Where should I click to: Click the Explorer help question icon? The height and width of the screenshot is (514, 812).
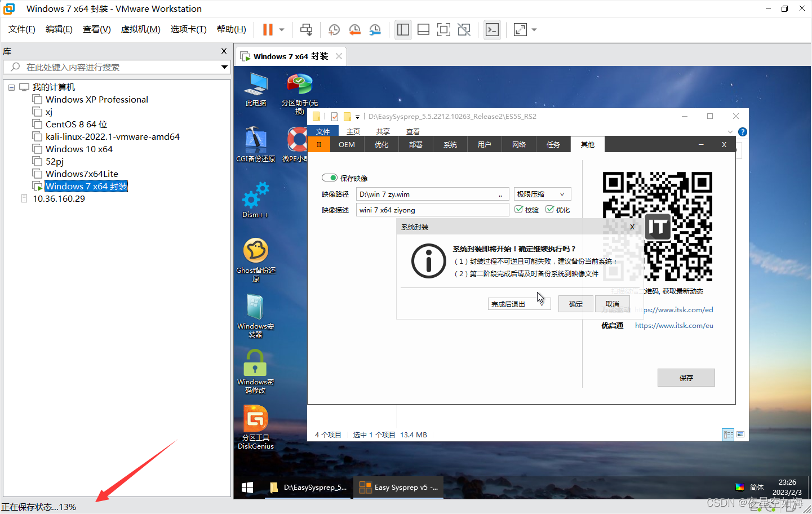click(x=743, y=132)
